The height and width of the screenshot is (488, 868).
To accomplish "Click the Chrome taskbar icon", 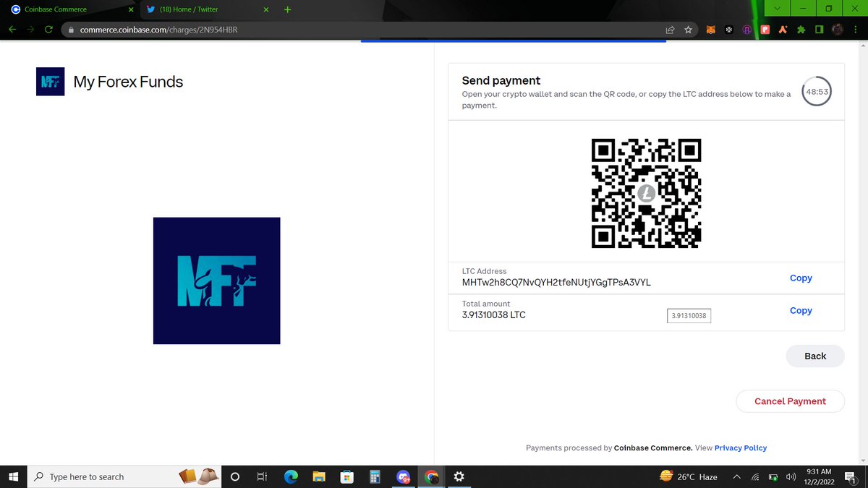I will 431,476.
